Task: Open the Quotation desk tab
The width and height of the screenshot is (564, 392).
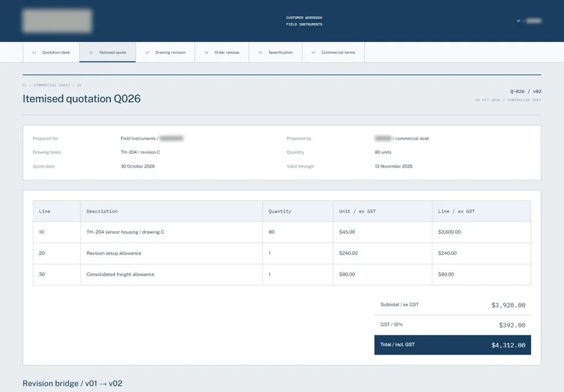Action: 51,52
